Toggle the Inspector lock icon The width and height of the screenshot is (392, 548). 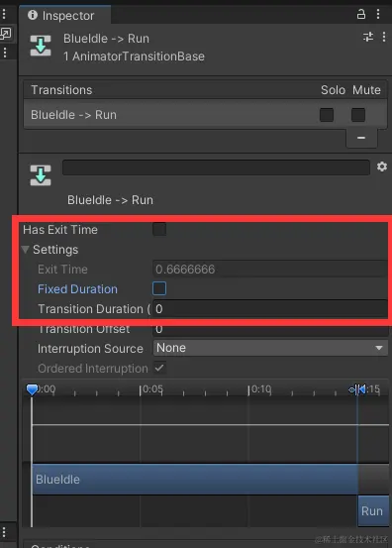tap(361, 14)
